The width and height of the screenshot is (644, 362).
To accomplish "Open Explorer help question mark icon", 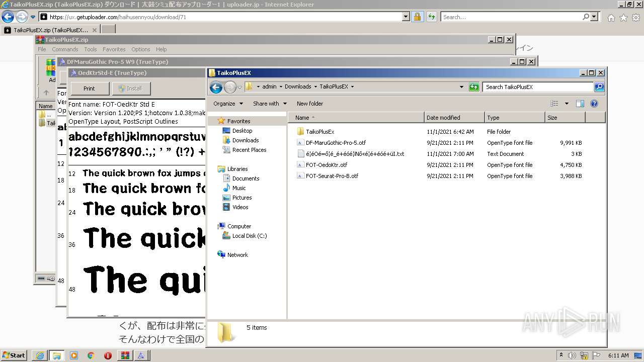I will pos(594,104).
